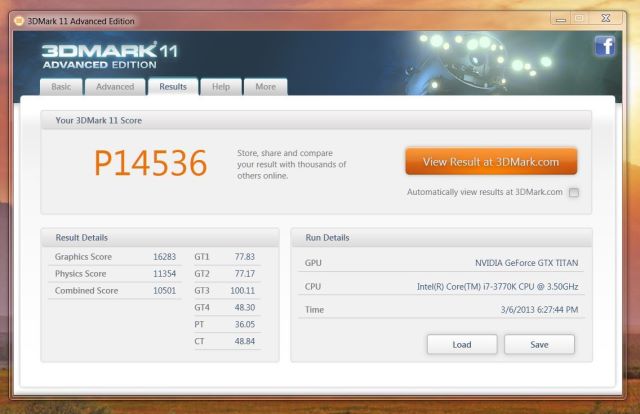
Task: Click the Result Details panel header
Action: click(160, 238)
